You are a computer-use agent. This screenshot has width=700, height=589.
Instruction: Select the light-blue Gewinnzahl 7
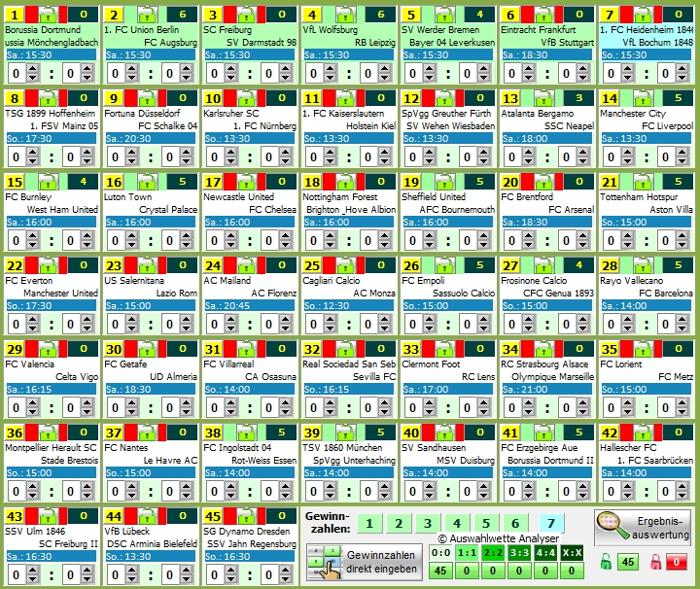pyautogui.click(x=551, y=524)
